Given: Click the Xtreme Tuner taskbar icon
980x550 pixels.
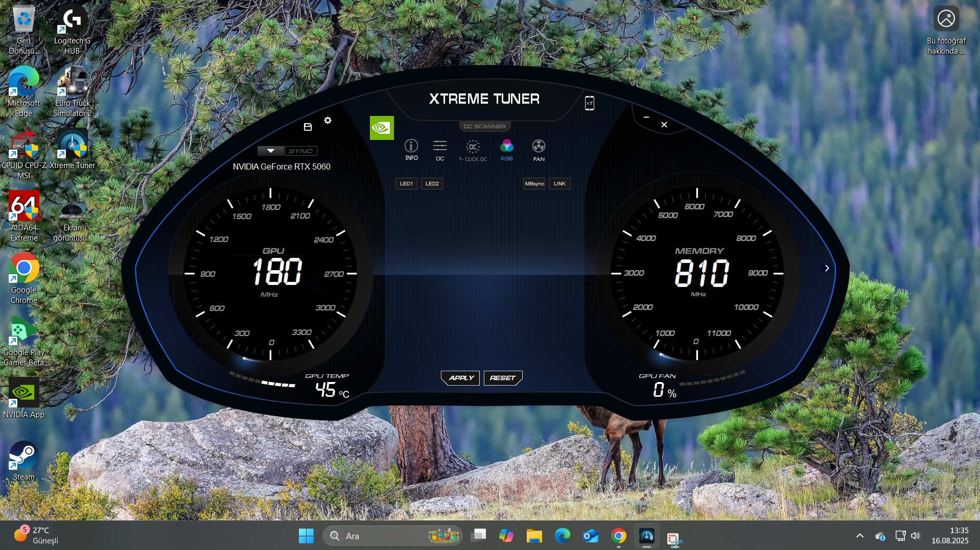Looking at the screenshot, I should [x=646, y=536].
